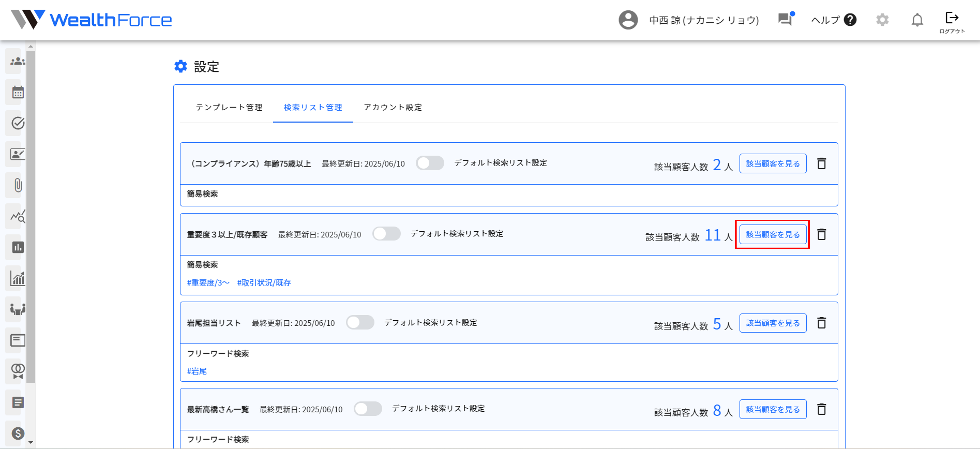Viewport: 980px width, 449px height.
Task: Click sidebar scrollbar up arrow
Action: (31, 46)
